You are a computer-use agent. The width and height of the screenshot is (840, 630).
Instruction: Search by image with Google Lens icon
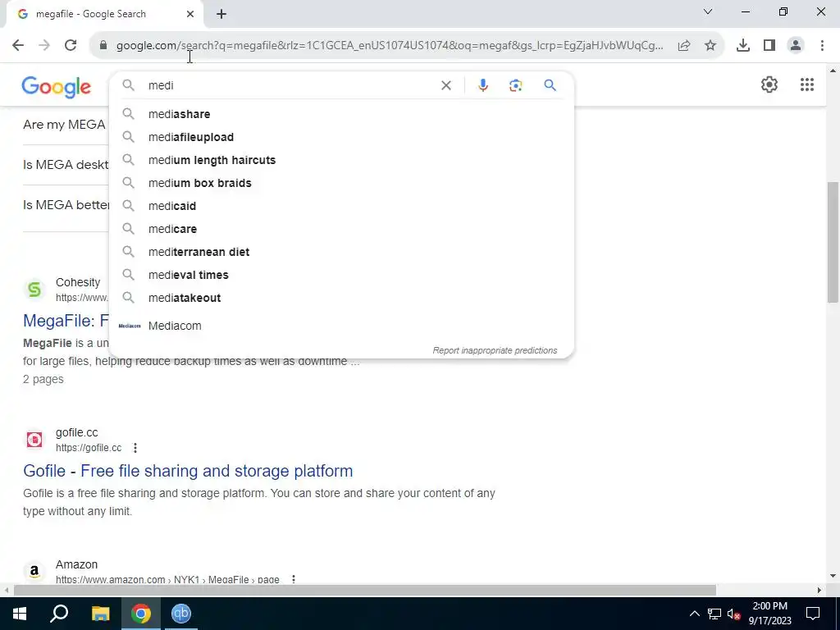(x=515, y=85)
